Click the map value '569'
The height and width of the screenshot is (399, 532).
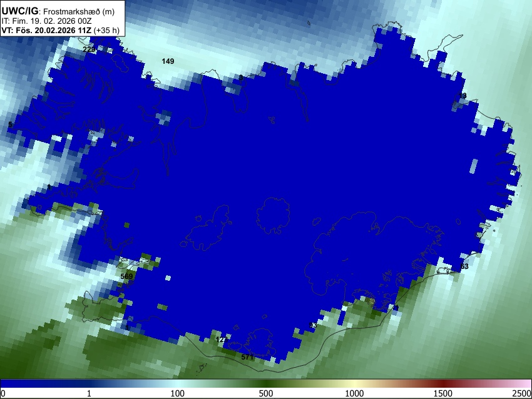[126, 276]
